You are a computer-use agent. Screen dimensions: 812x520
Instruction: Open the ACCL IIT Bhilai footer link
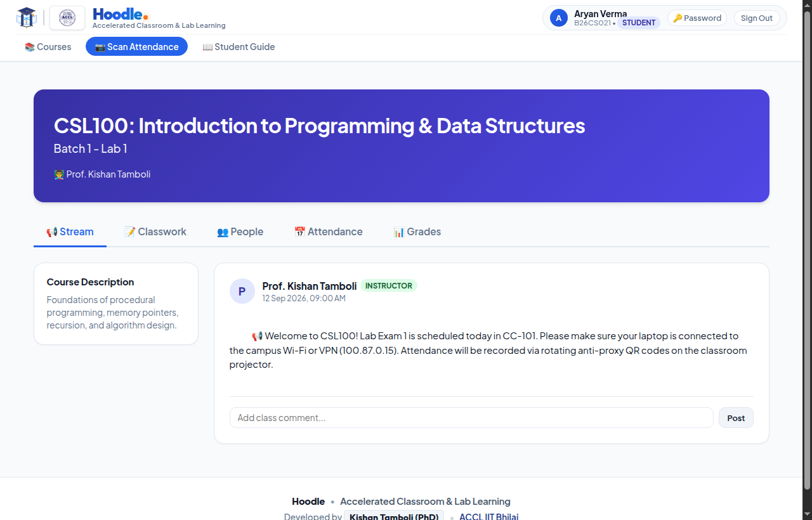[488, 516]
